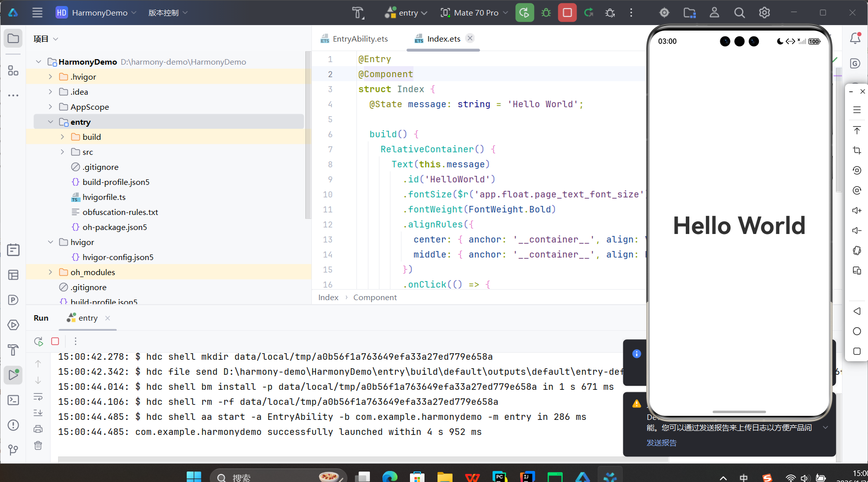Open the Git version control sidebar icon
This screenshot has height=482, width=868.
13,450
